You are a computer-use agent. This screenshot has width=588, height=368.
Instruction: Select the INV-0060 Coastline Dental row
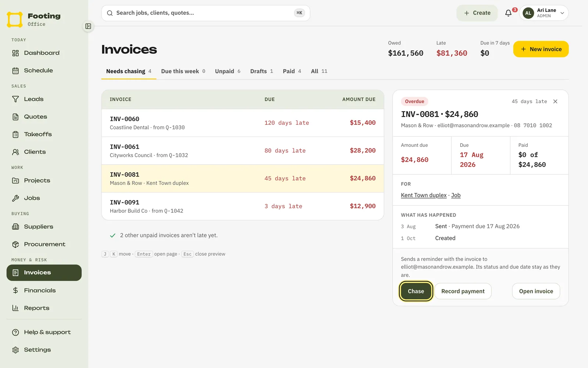click(x=243, y=123)
